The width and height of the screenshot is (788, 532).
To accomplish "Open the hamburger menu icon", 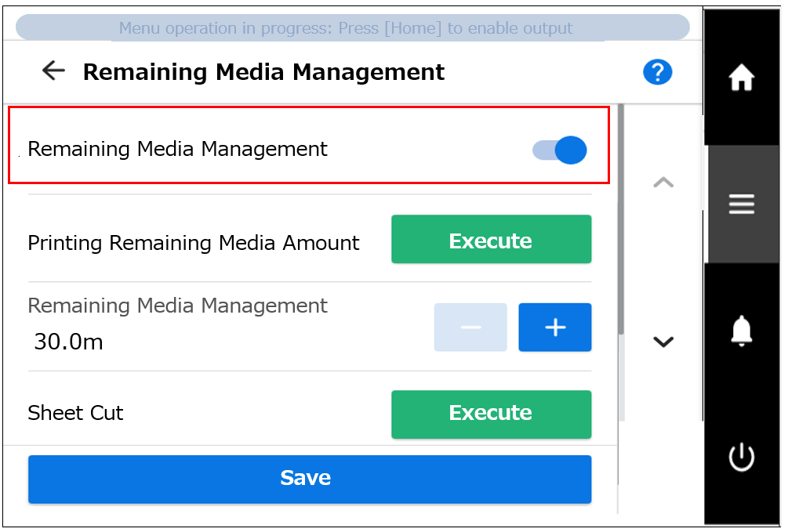I will (742, 203).
